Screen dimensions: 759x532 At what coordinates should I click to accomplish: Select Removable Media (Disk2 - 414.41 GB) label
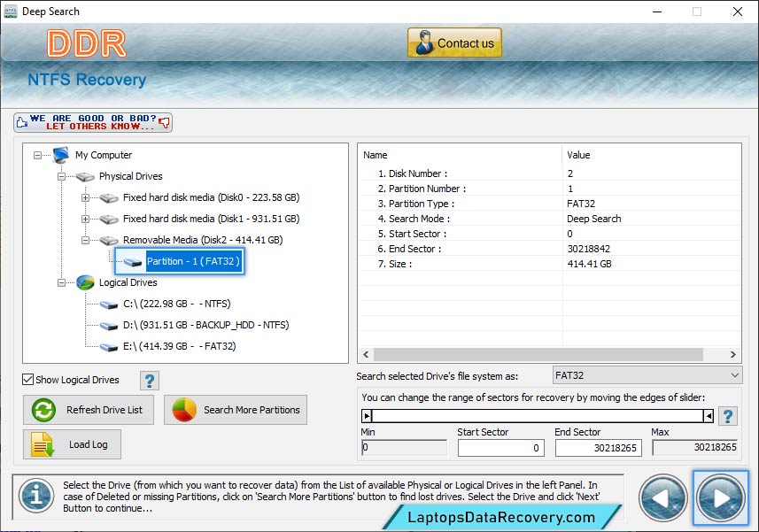pyautogui.click(x=203, y=241)
